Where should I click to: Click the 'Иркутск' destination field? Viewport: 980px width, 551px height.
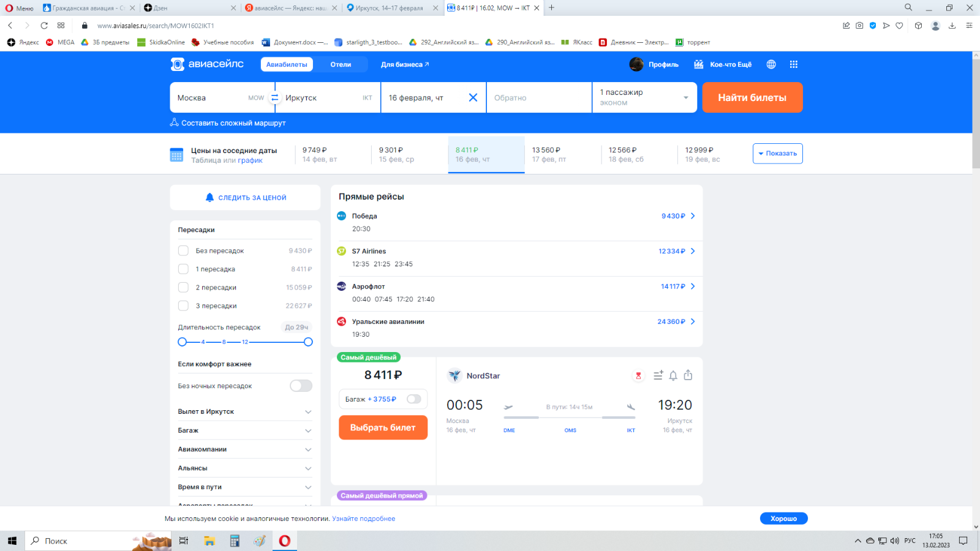(328, 97)
